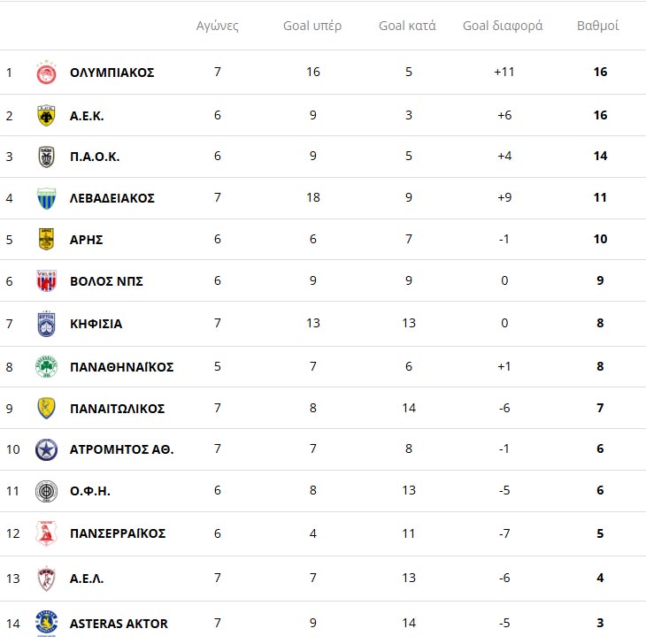Viewport: 646px width, 644px height.
Task: Click the A.E.K. yellow club logo
Action: tap(46, 115)
